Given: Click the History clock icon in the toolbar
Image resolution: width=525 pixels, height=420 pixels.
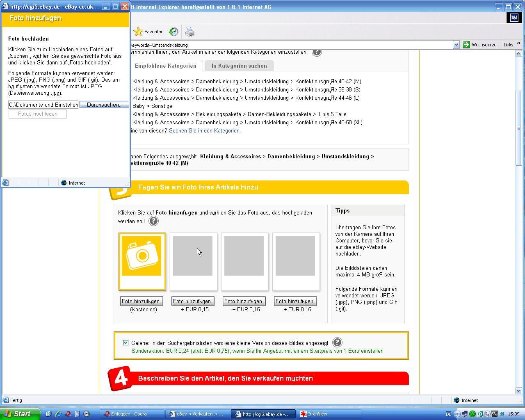Looking at the screenshot, I should (173, 32).
